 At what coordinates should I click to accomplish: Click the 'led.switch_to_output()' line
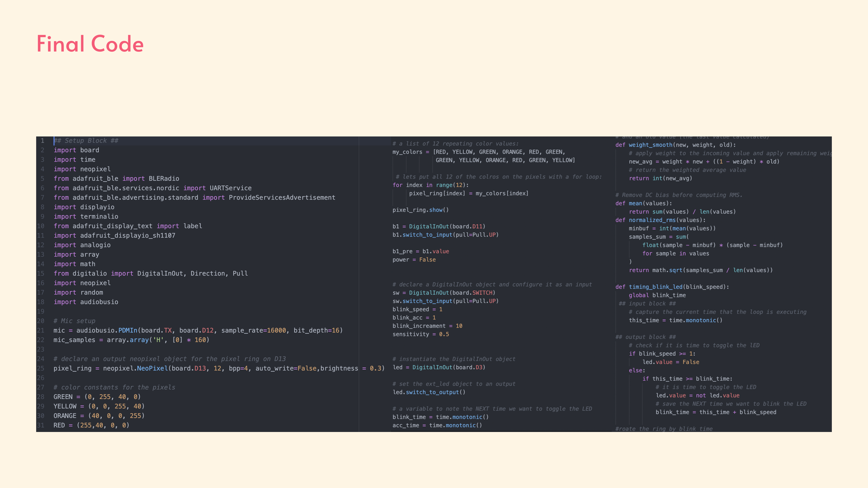pyautogui.click(x=429, y=392)
